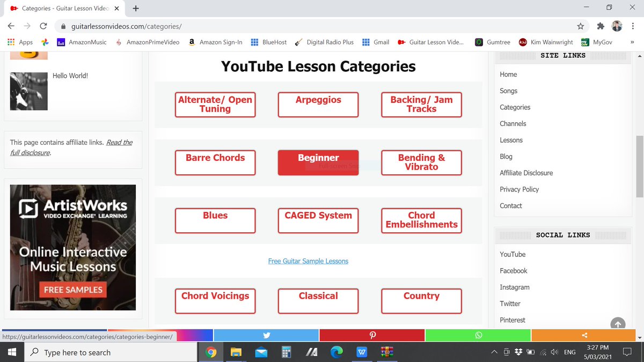
Task: Open the Extensions puzzle-piece icon
Action: coord(601,25)
